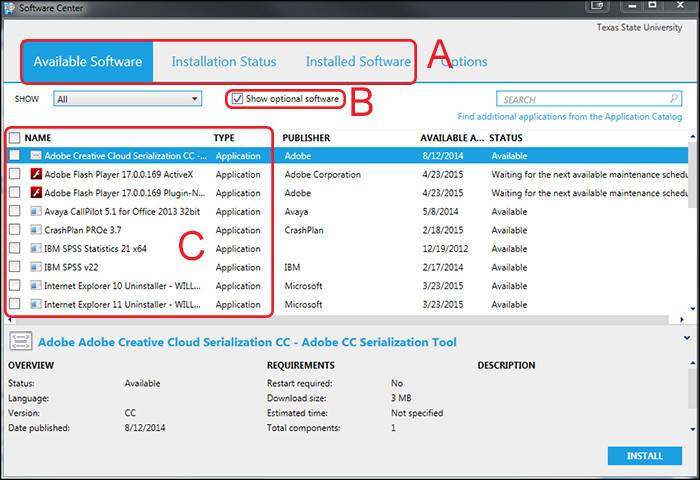Select Internet Explorer 10 Uninstaller row
The width and height of the screenshot is (700, 480).
(346, 285)
